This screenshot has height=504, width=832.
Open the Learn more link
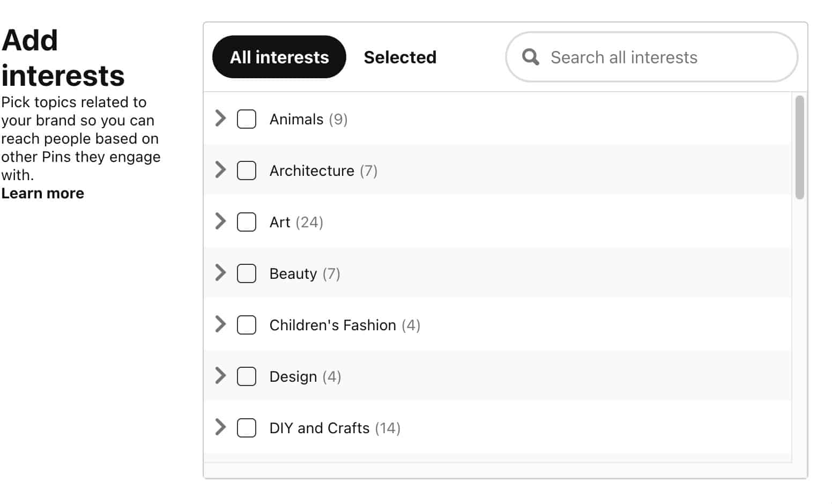(42, 193)
